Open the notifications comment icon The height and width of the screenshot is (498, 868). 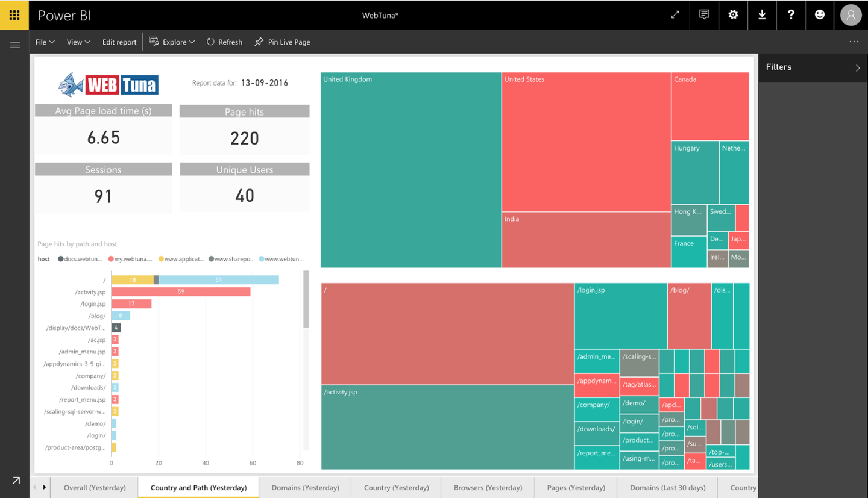pos(704,15)
